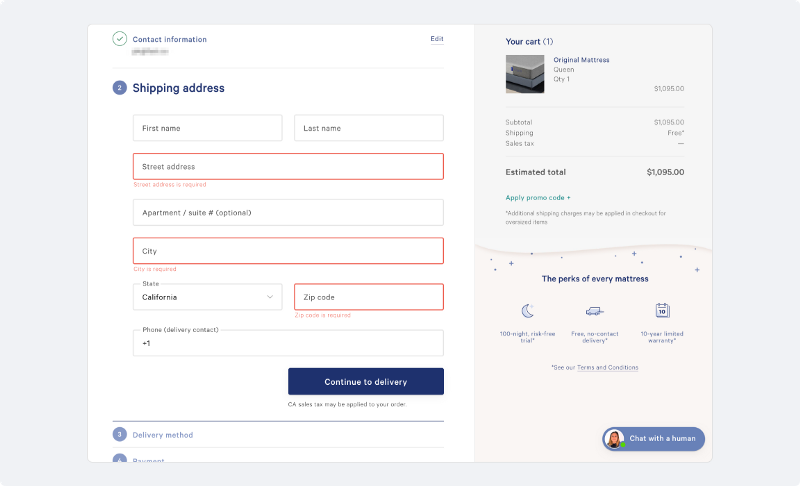Click the Shipping Free* value

(x=676, y=133)
